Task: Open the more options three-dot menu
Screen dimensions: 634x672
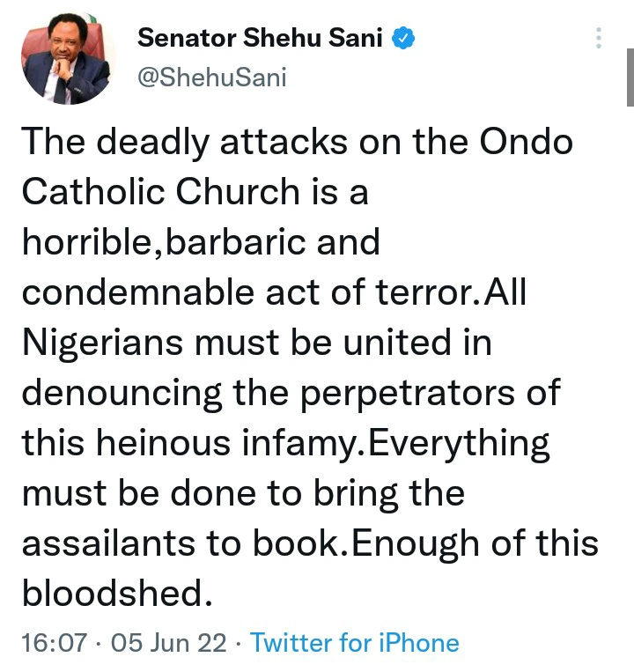Action: point(599,39)
